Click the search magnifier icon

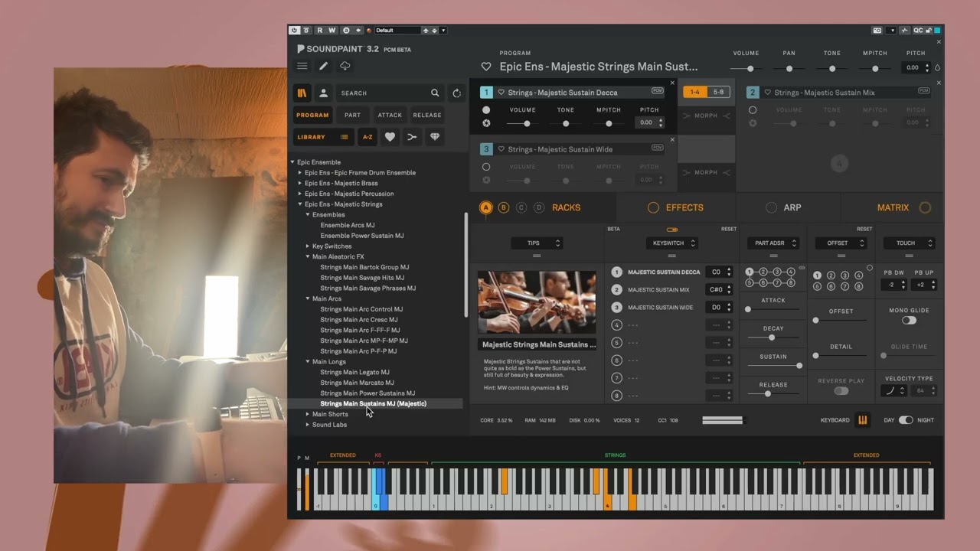[435, 93]
